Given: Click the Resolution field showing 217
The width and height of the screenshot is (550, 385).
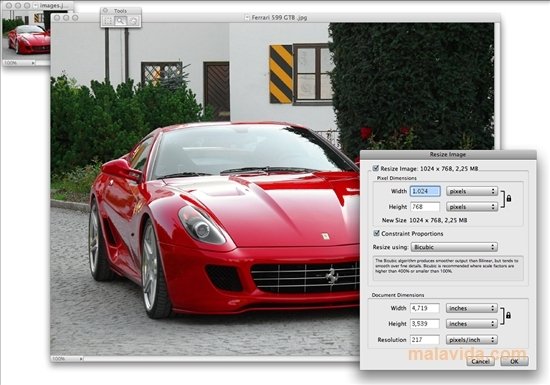Looking at the screenshot, I should (x=425, y=340).
